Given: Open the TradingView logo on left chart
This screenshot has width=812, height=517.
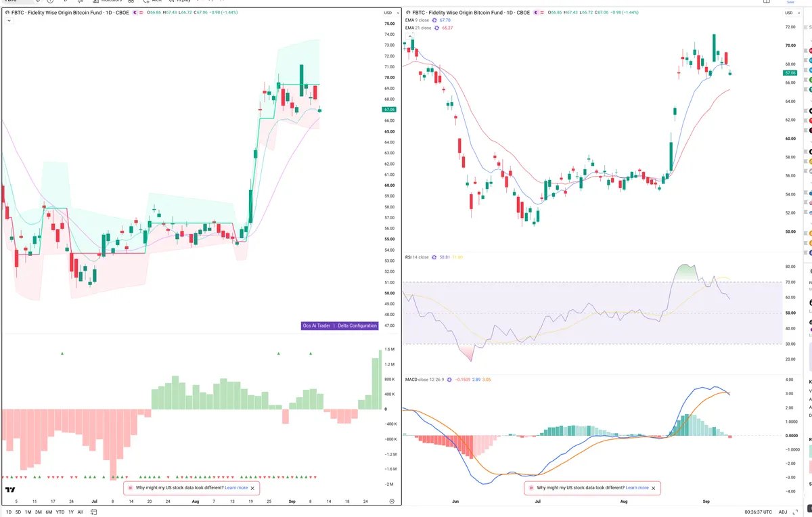Looking at the screenshot, I should click(x=10, y=490).
